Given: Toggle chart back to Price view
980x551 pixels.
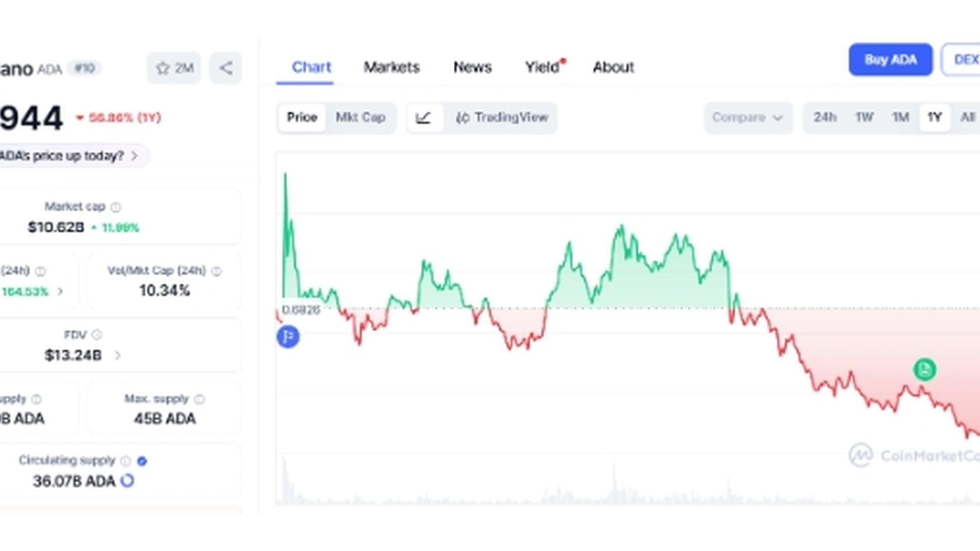Looking at the screenshot, I should pyautogui.click(x=302, y=117).
